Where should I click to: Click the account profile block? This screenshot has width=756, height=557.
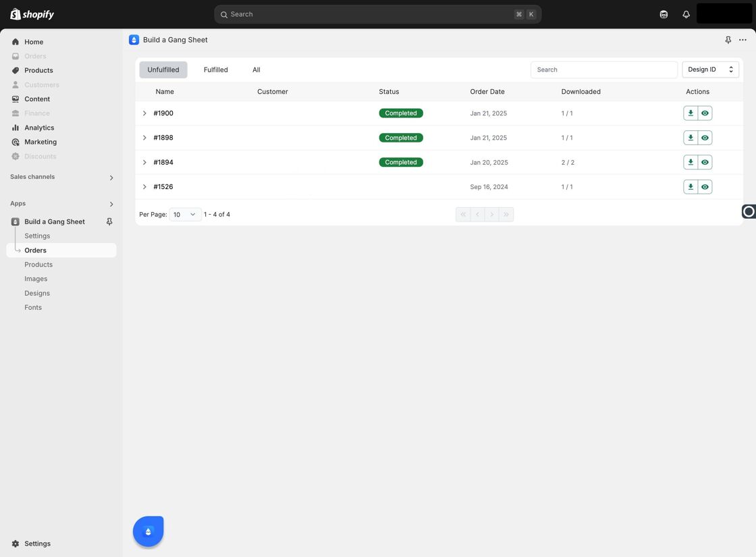coord(724,14)
